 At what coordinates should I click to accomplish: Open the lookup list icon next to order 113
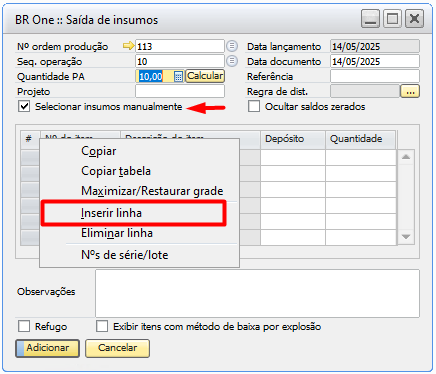232,46
